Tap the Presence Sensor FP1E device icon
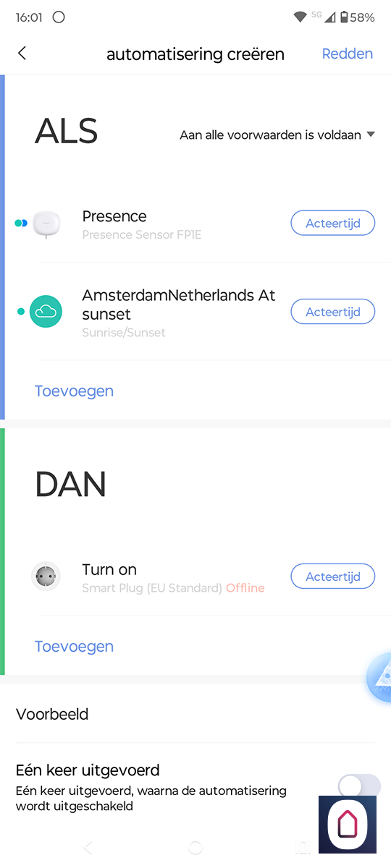 (x=46, y=224)
